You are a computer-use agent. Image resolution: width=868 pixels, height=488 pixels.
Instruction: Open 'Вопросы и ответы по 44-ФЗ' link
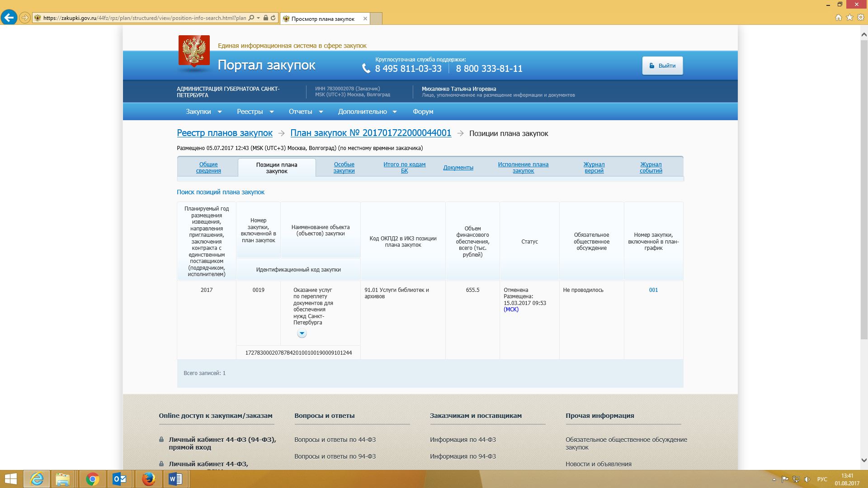(335, 440)
